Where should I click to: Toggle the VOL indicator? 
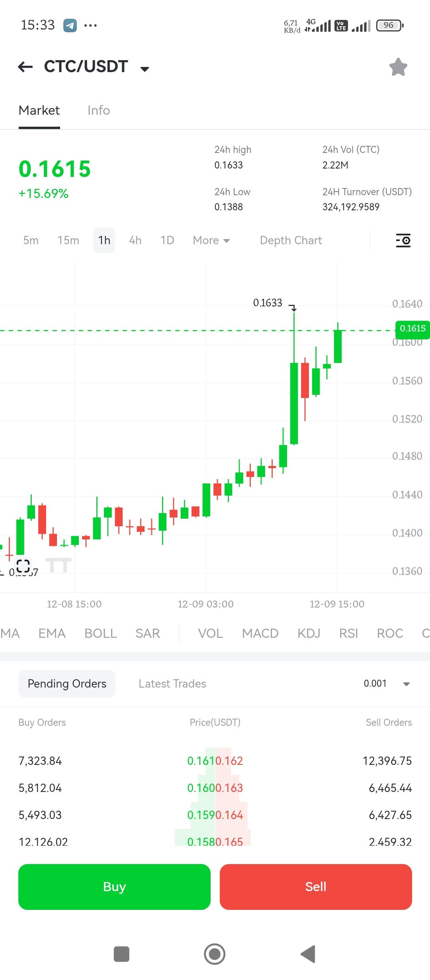(211, 633)
